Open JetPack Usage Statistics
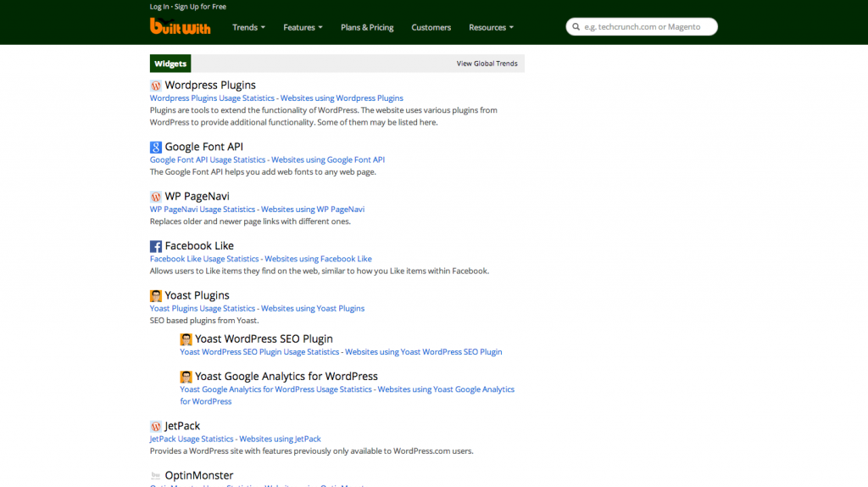 point(192,439)
